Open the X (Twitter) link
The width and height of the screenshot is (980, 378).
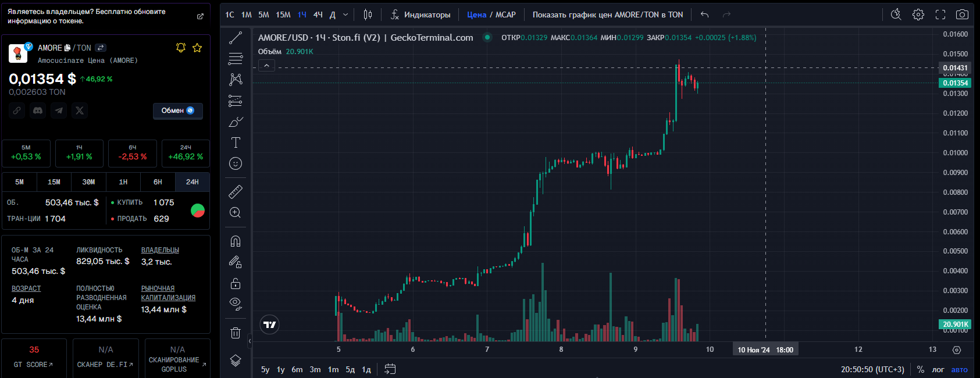80,110
